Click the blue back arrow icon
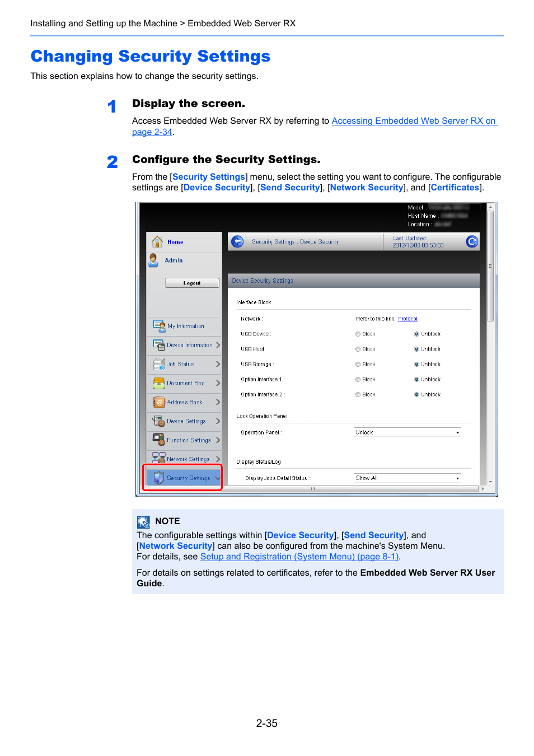The height and width of the screenshot is (756, 534). [x=237, y=241]
